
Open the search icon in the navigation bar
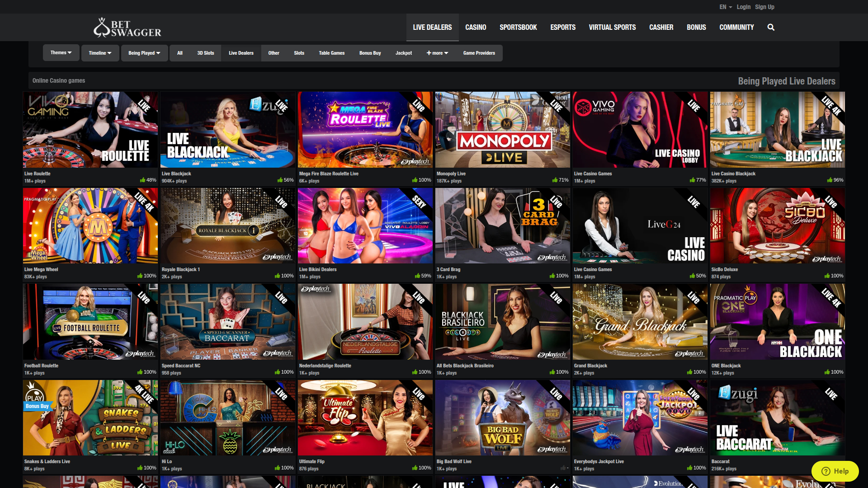(x=771, y=27)
